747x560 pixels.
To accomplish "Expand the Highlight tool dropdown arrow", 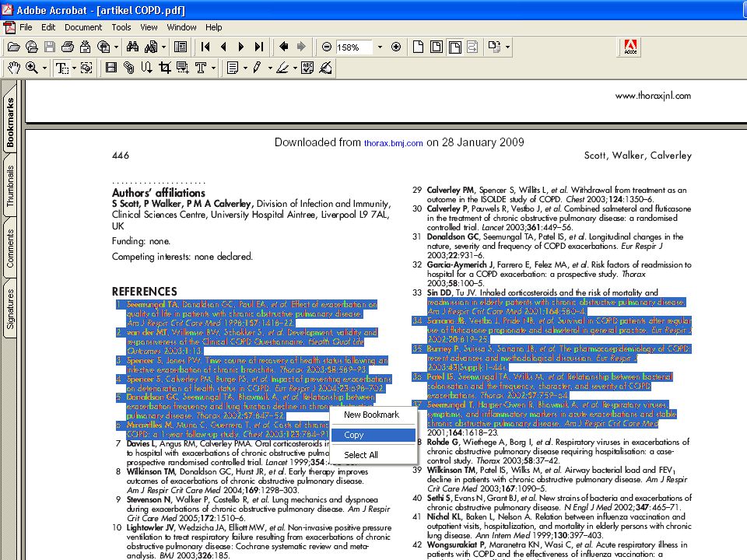I will point(295,68).
